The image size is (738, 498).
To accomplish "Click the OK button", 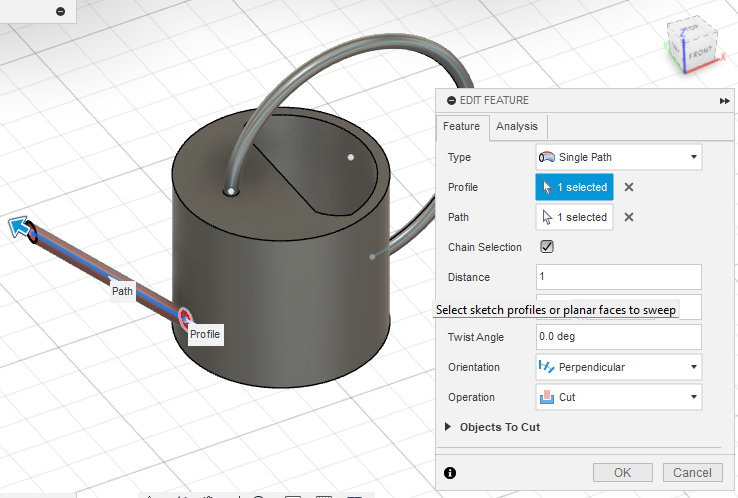I will coord(623,473).
